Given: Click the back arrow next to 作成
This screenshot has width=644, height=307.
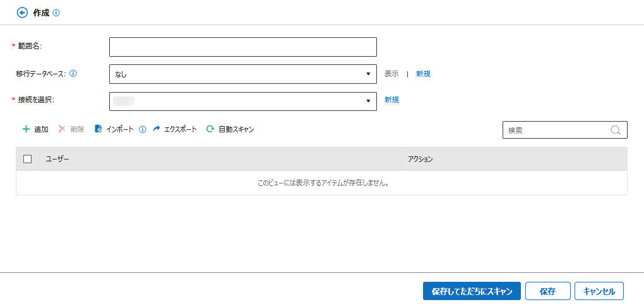Looking at the screenshot, I should [x=22, y=13].
